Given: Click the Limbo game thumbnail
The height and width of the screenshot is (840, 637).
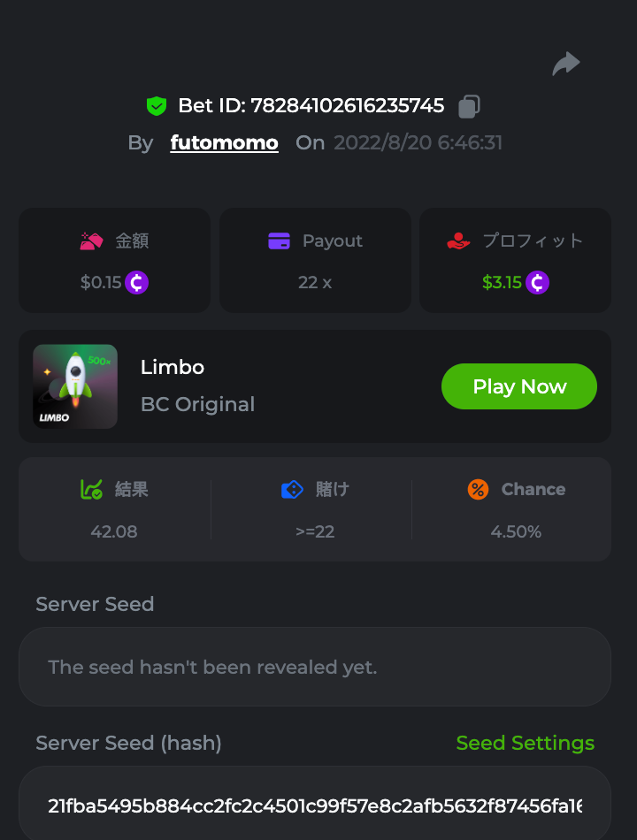Looking at the screenshot, I should tap(75, 386).
